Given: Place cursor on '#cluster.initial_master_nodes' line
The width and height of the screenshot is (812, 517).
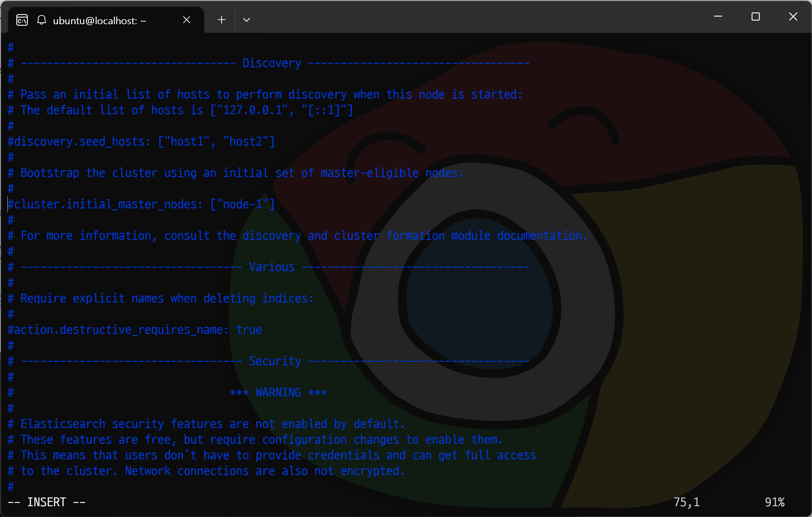Looking at the screenshot, I should [141, 205].
